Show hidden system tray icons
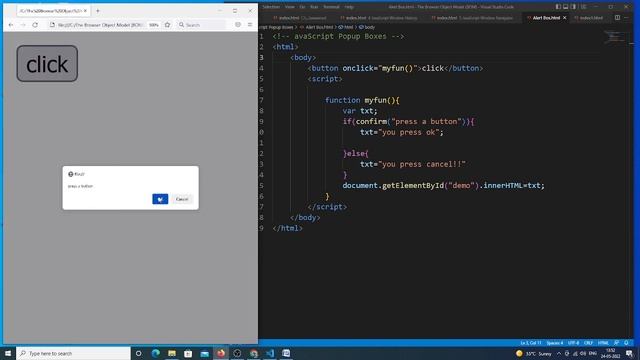The width and height of the screenshot is (640, 360). (559, 353)
